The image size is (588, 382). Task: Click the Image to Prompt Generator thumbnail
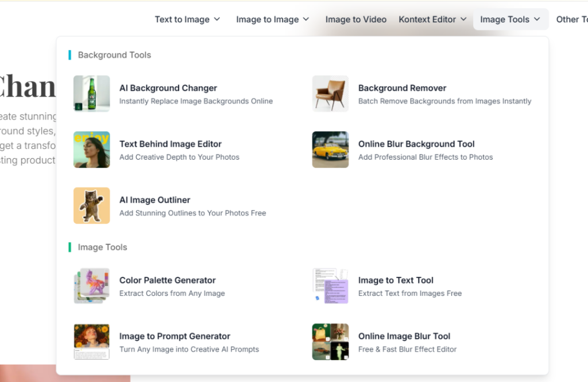point(91,341)
